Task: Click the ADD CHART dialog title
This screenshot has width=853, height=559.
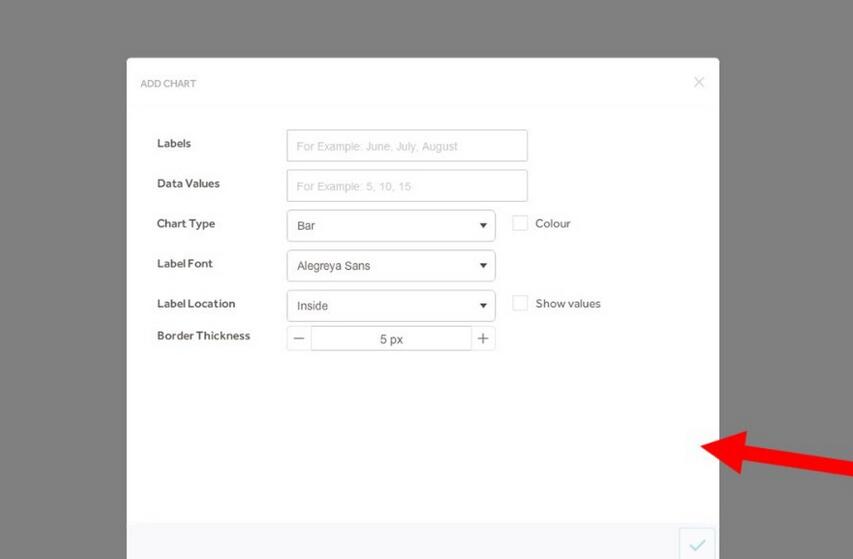Action: [x=168, y=84]
